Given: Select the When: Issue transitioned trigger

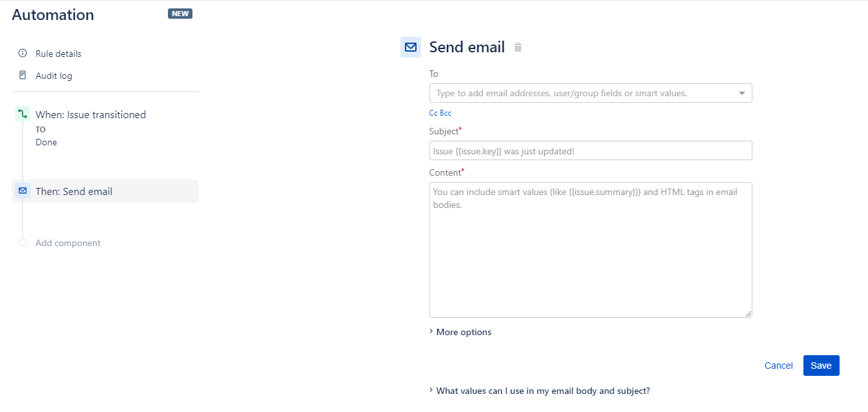Looking at the screenshot, I should pyautogui.click(x=90, y=114).
